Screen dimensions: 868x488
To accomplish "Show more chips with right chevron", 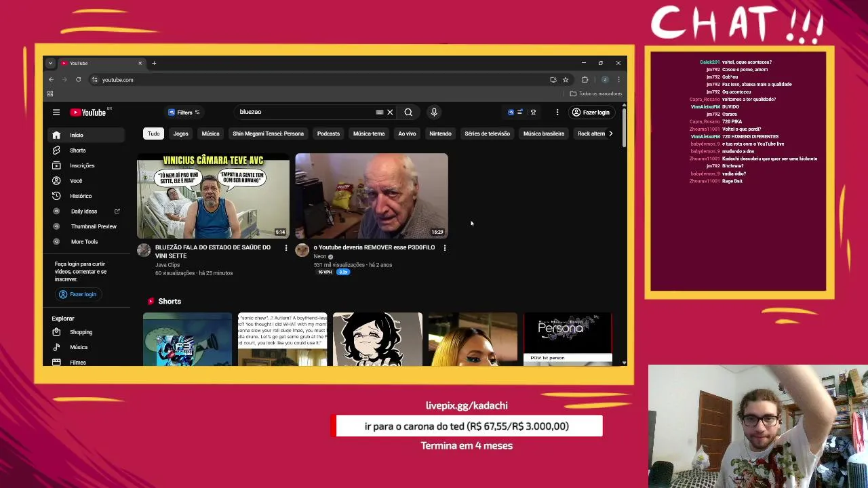I will [610, 134].
